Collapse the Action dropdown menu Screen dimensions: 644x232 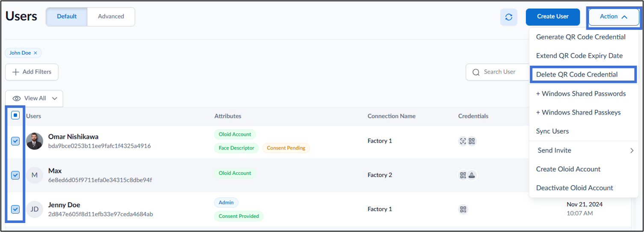pyautogui.click(x=614, y=17)
